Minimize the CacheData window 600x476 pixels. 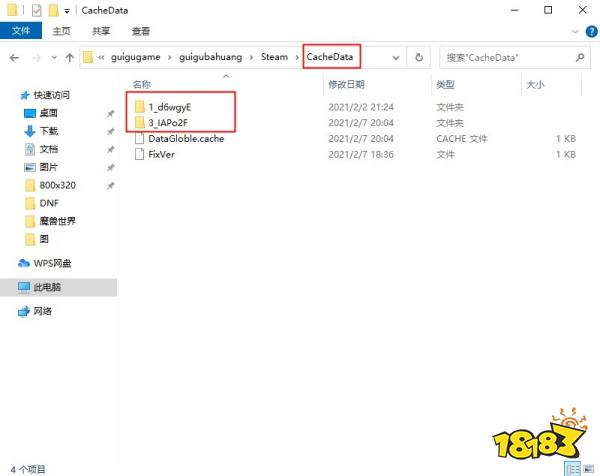click(514, 10)
